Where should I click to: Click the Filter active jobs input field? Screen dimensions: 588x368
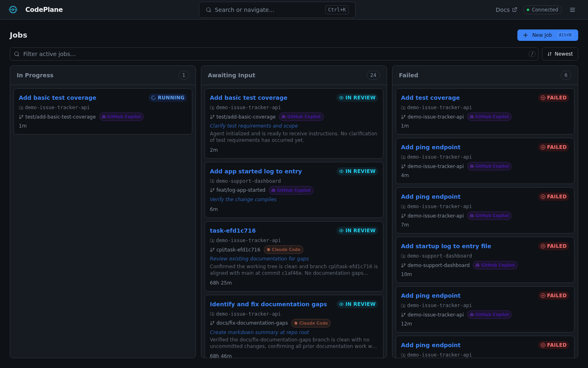[163, 54]
